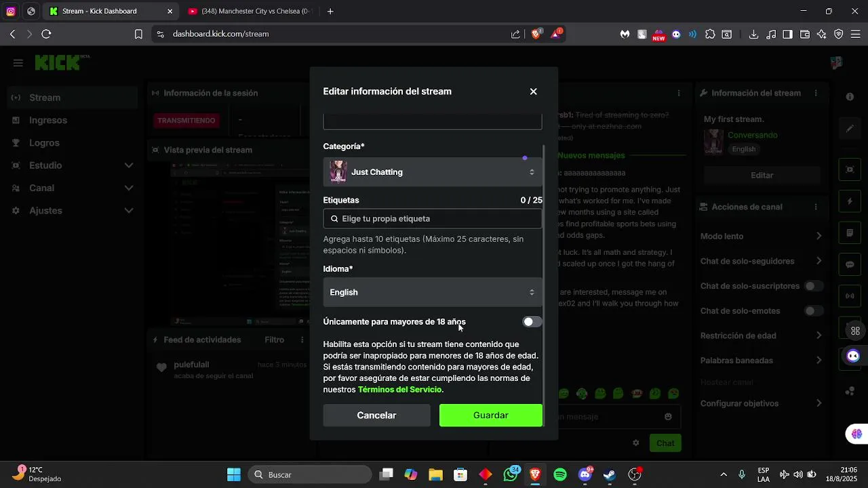Click the browser address bar URL
The image size is (868, 488).
tap(221, 34)
